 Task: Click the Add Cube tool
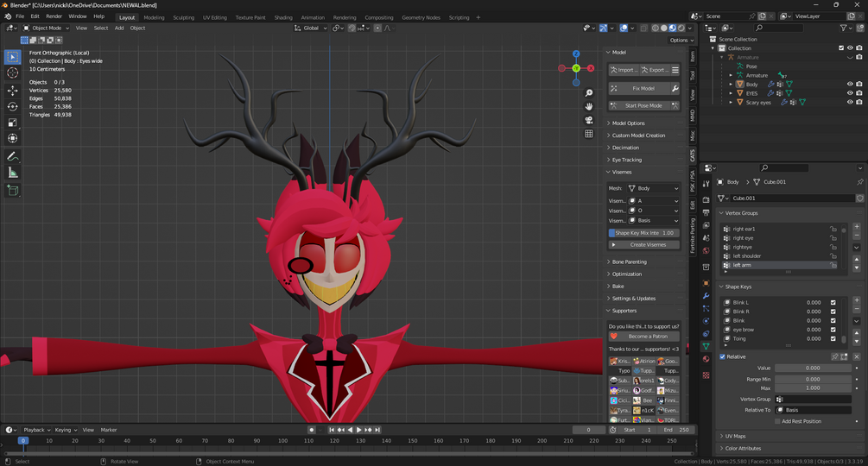click(x=13, y=191)
